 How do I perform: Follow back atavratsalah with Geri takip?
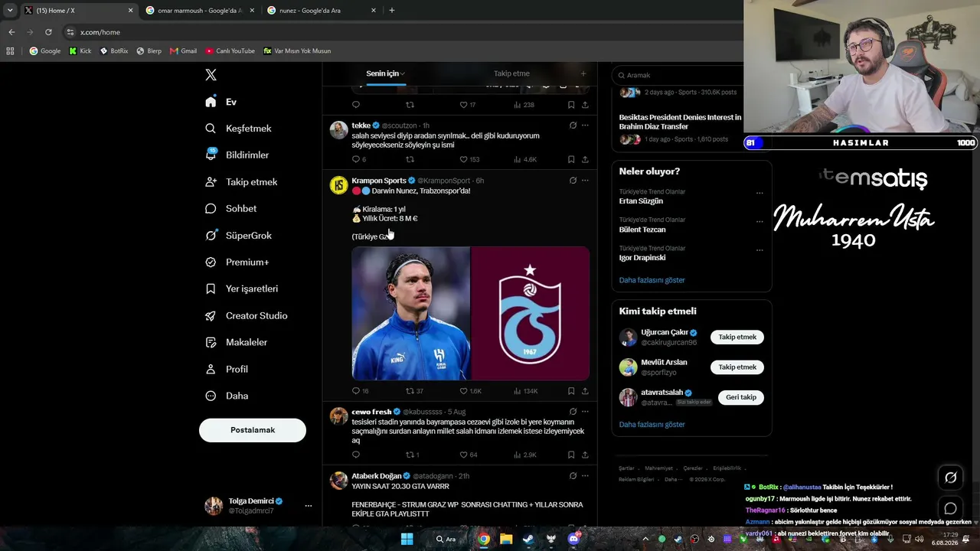(741, 397)
